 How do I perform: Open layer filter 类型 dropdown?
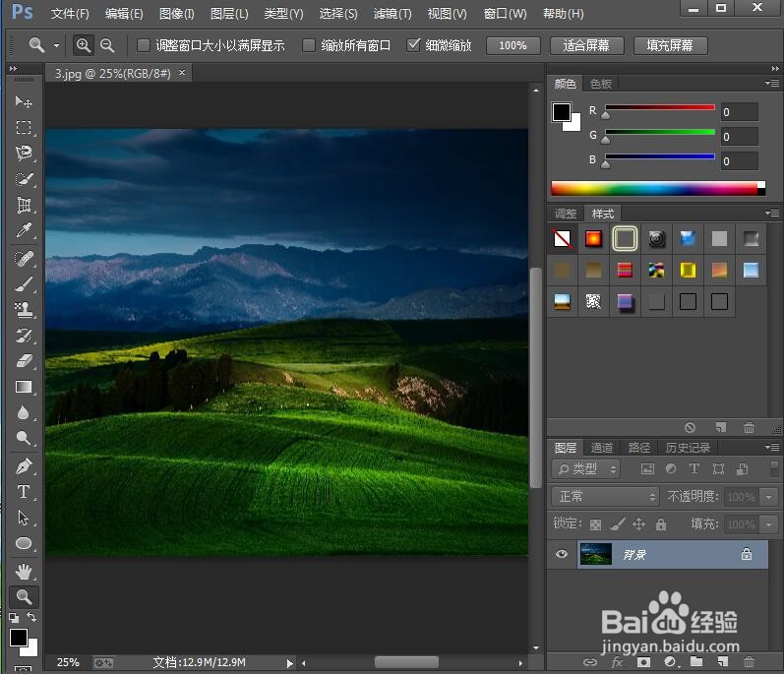585,469
